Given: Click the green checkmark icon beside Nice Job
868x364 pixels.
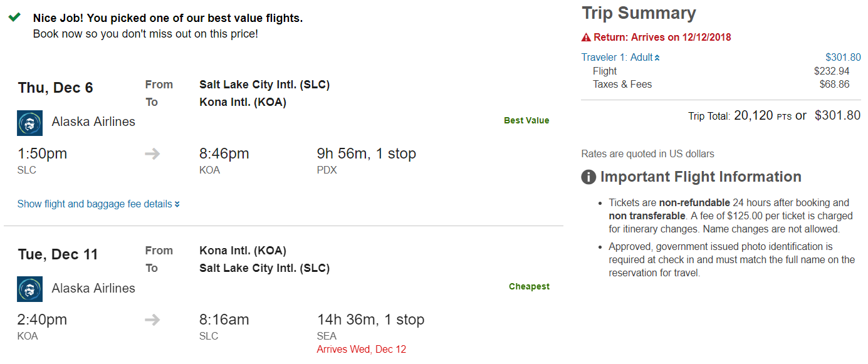Looking at the screenshot, I should point(14,18).
